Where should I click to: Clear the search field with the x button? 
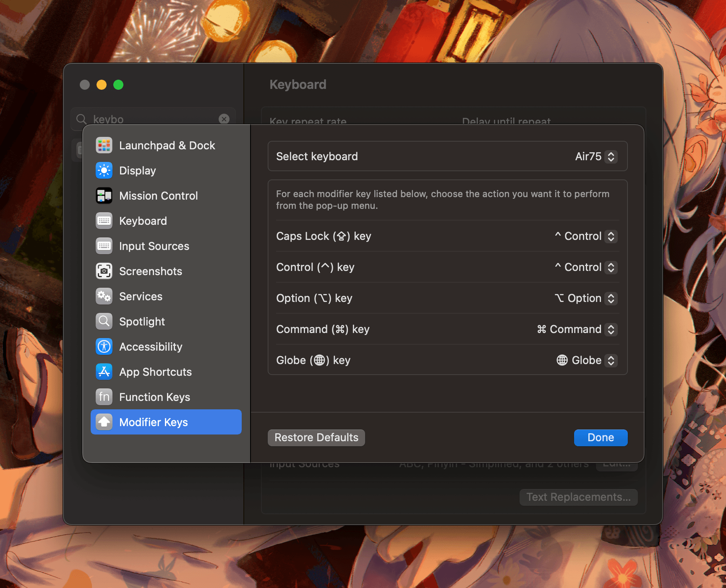click(x=224, y=119)
